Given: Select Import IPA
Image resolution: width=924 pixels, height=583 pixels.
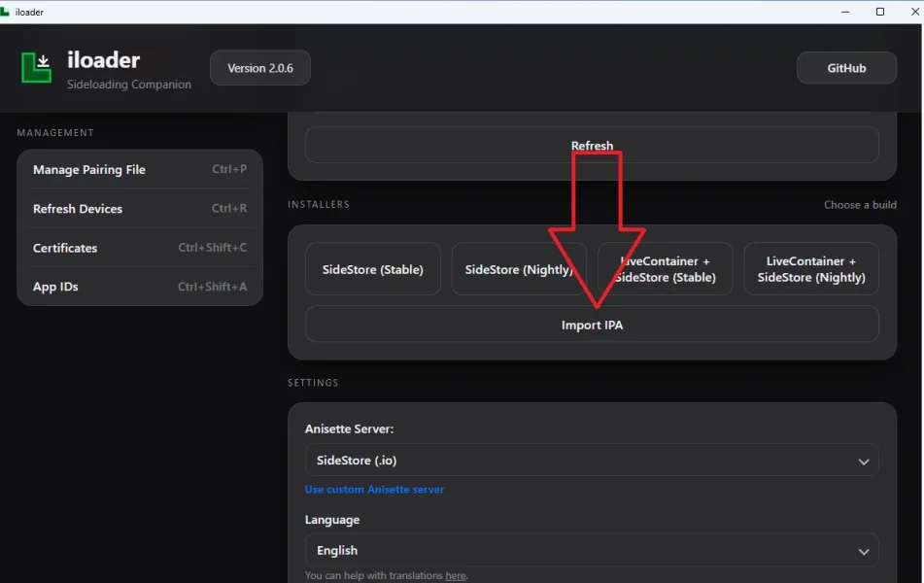Looking at the screenshot, I should point(592,324).
